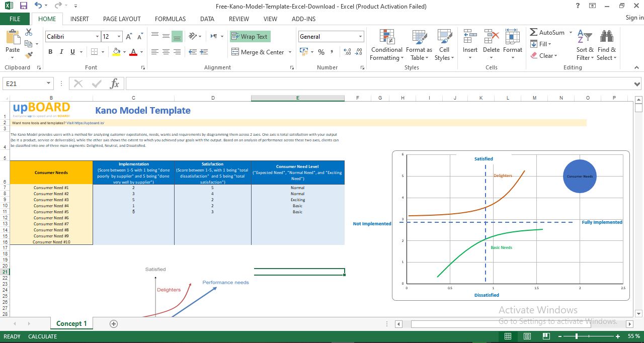Add a new worksheet with the plus button
The width and height of the screenshot is (644, 343).
coord(113,324)
